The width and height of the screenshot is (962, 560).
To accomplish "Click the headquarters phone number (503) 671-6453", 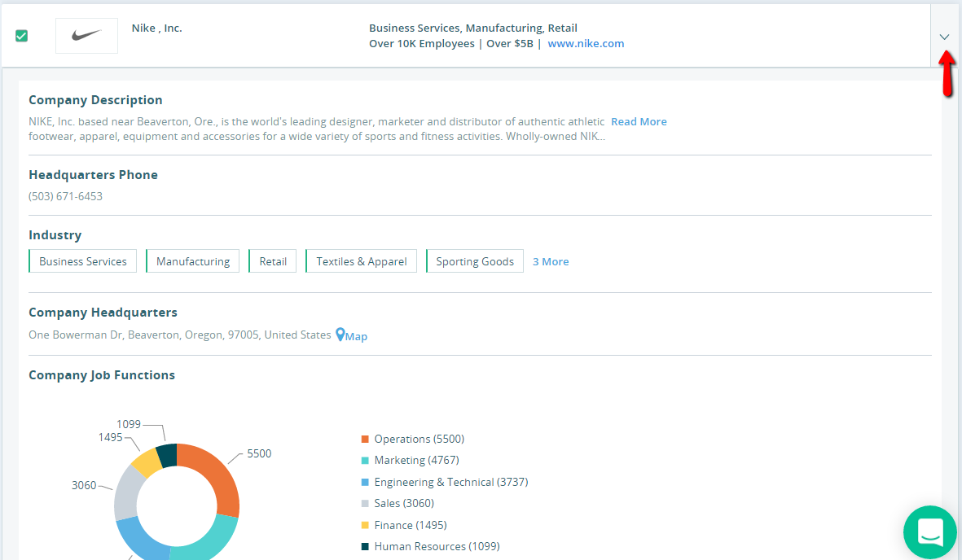I will click(x=66, y=196).
